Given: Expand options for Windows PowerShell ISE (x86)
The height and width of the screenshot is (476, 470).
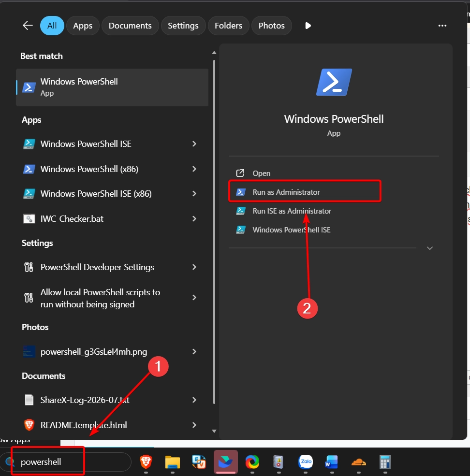Looking at the screenshot, I should [194, 194].
